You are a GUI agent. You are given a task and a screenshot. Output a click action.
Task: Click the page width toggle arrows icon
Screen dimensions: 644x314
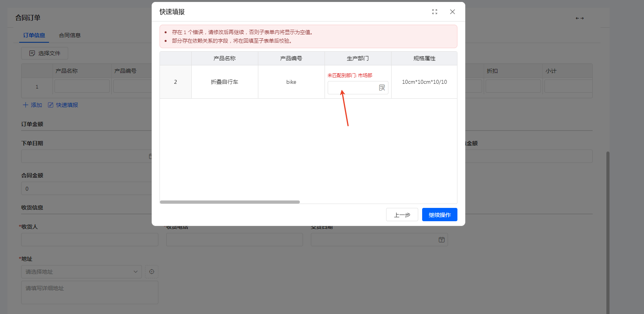coord(579,18)
